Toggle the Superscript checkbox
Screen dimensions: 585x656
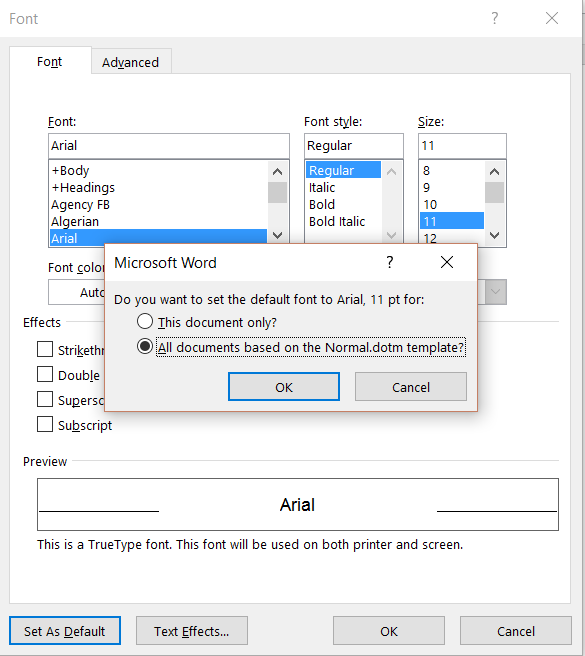pos(45,399)
